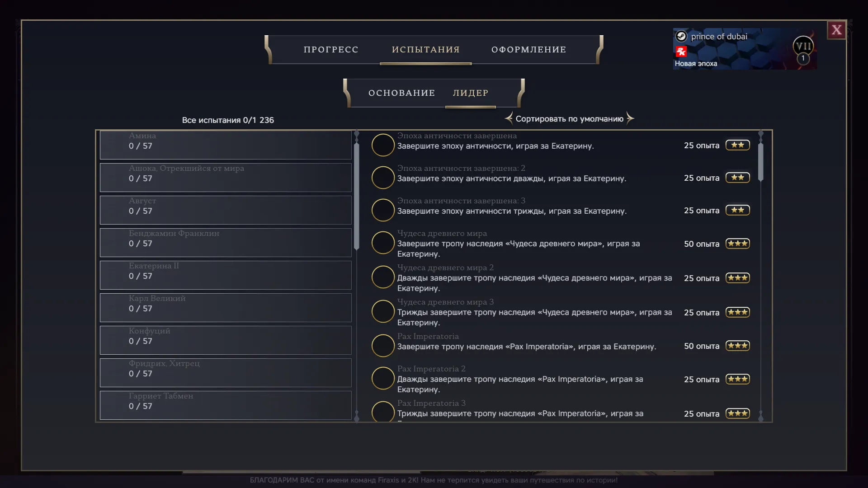Click three-star badge for Чудеса древнего мира 3

(x=738, y=312)
